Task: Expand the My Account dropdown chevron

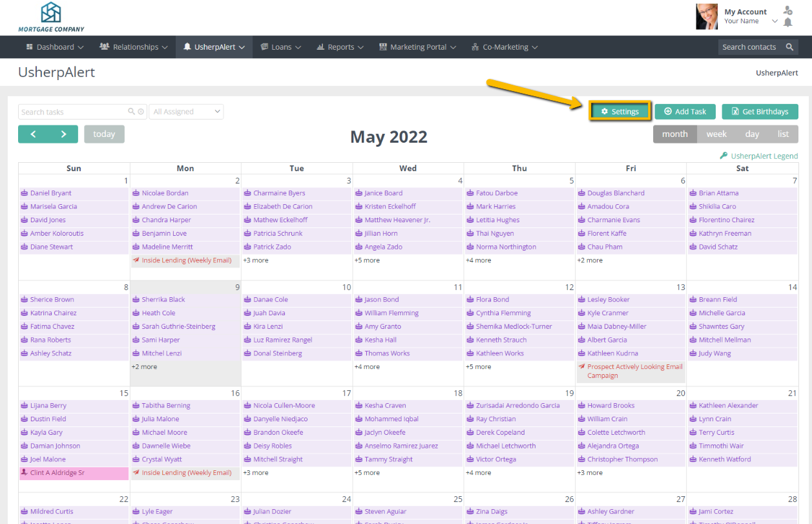Action: point(775,21)
